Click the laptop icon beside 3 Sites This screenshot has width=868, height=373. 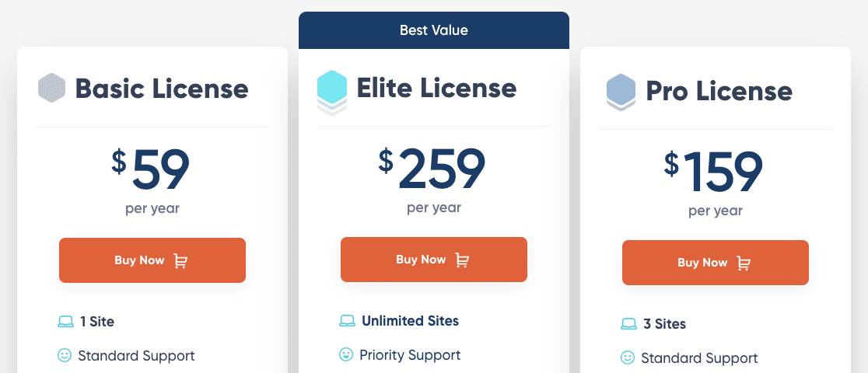pyautogui.click(x=629, y=324)
